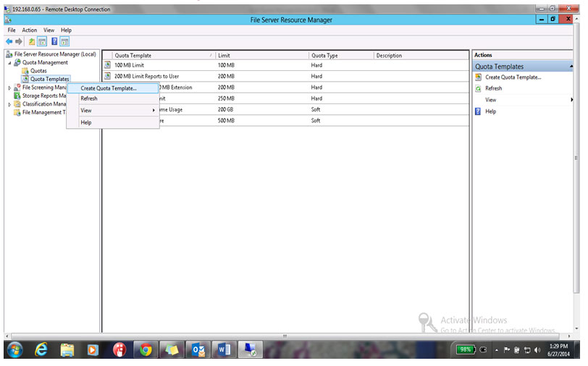Click the 200 GB limit cell
Screen dimensions: 588x366
coord(225,109)
